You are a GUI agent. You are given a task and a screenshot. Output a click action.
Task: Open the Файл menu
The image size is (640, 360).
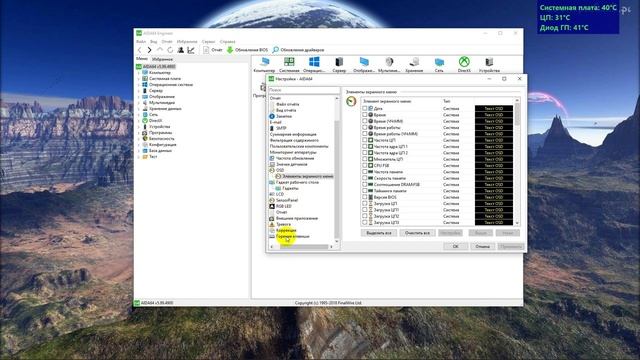tap(141, 42)
